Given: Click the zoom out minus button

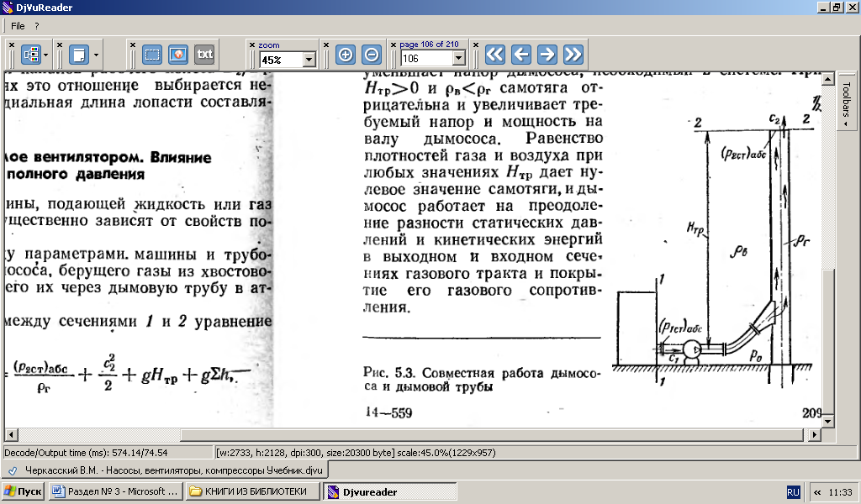Looking at the screenshot, I should 371,55.
